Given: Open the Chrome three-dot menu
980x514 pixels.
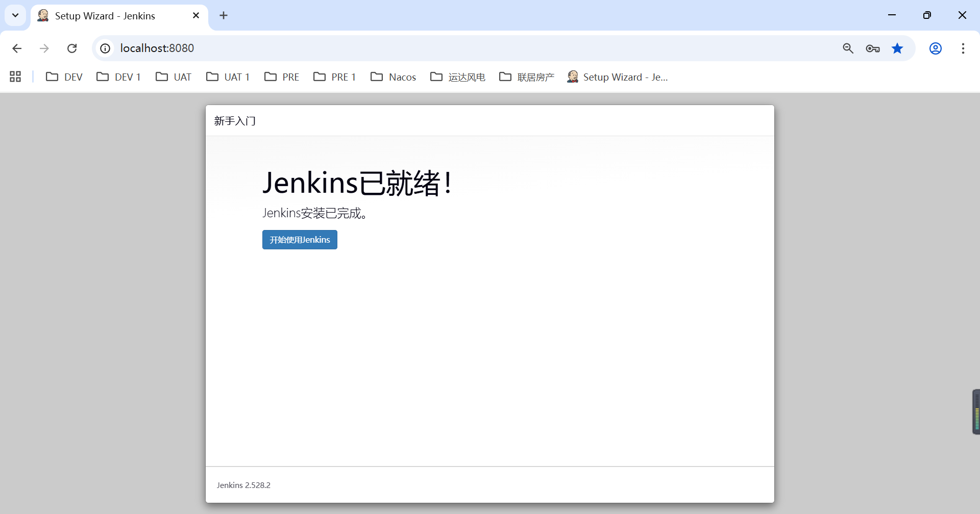Looking at the screenshot, I should pos(963,48).
